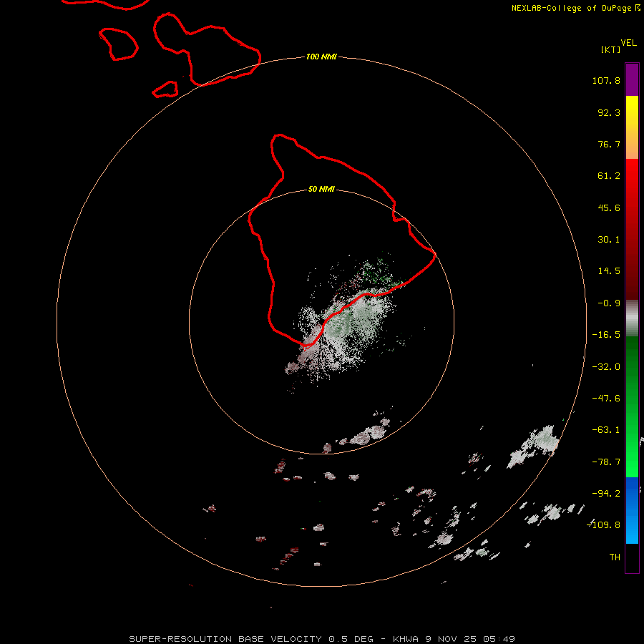Click the 61.2 legend value

[609, 176]
